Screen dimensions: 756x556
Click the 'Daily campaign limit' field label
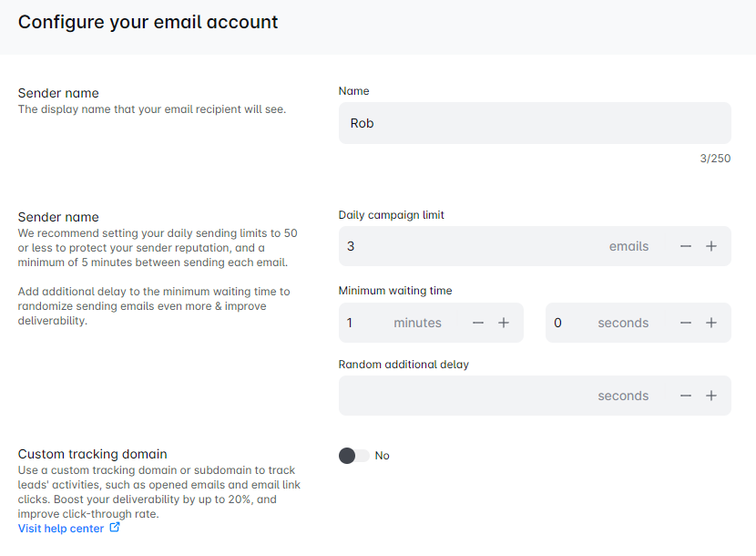pos(391,215)
